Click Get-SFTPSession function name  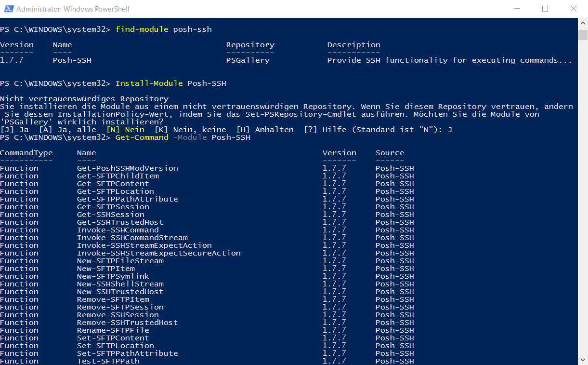(113, 207)
